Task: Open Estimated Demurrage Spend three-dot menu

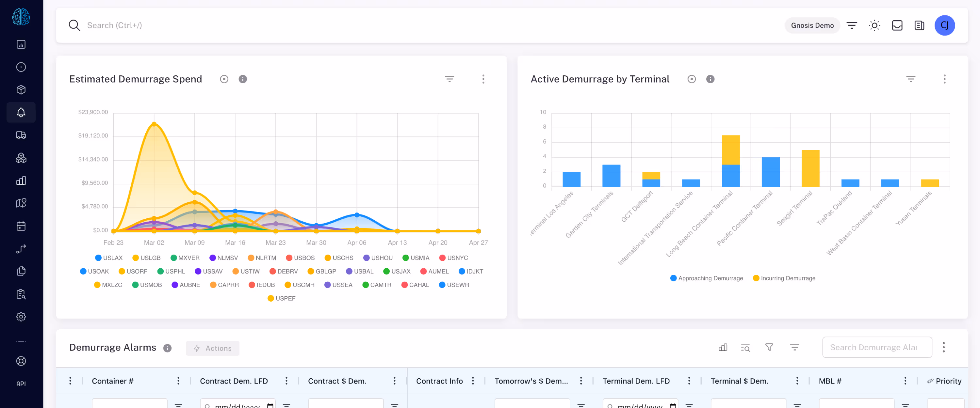Action: click(x=483, y=79)
